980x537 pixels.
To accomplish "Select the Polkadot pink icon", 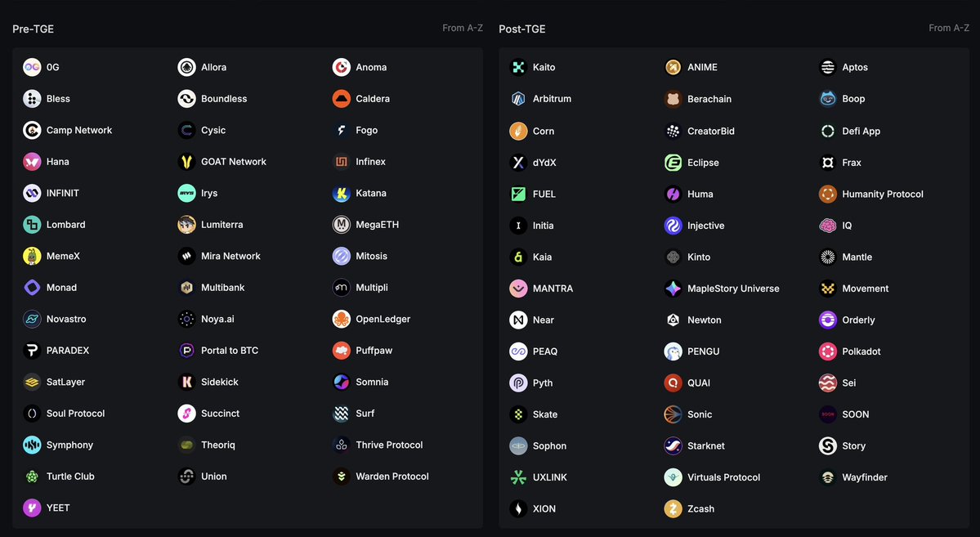I will click(827, 351).
